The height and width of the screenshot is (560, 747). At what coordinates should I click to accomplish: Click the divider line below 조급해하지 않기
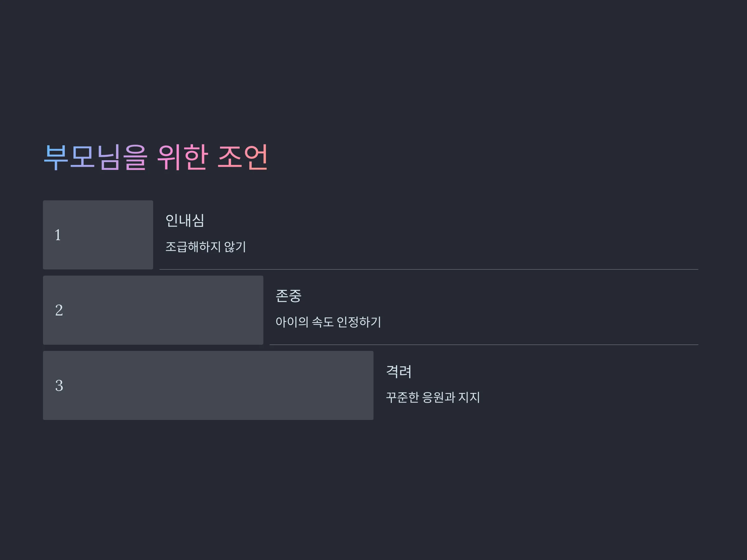point(429,269)
